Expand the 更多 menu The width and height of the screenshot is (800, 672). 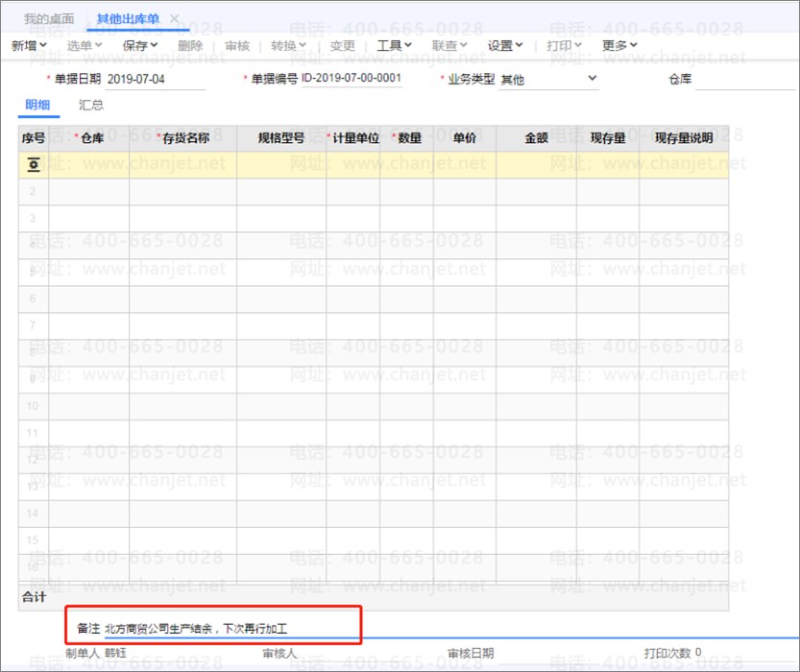point(619,45)
